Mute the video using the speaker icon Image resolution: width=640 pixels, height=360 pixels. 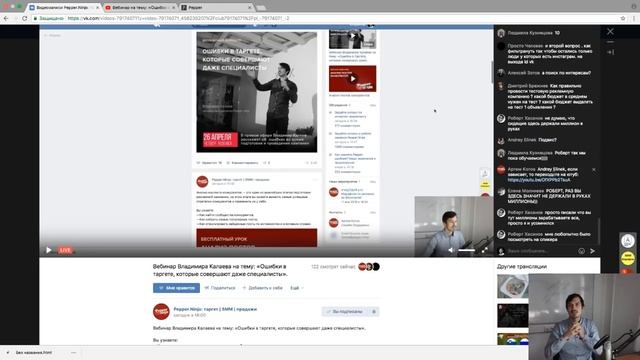pos(451,250)
